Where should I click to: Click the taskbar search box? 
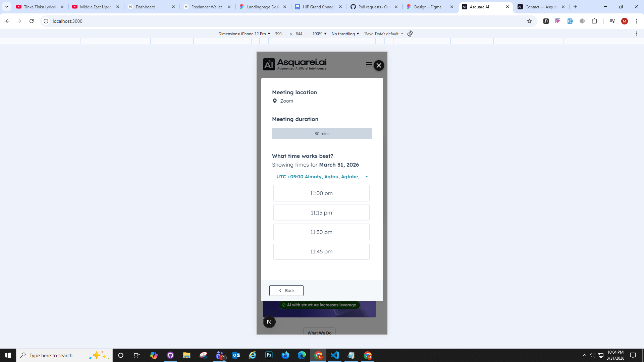pos(64,355)
